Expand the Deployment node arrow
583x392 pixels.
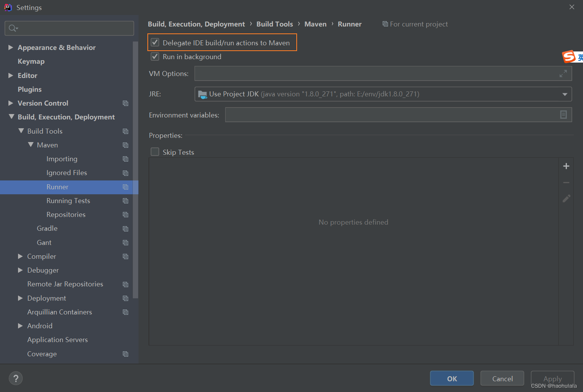(x=20, y=298)
